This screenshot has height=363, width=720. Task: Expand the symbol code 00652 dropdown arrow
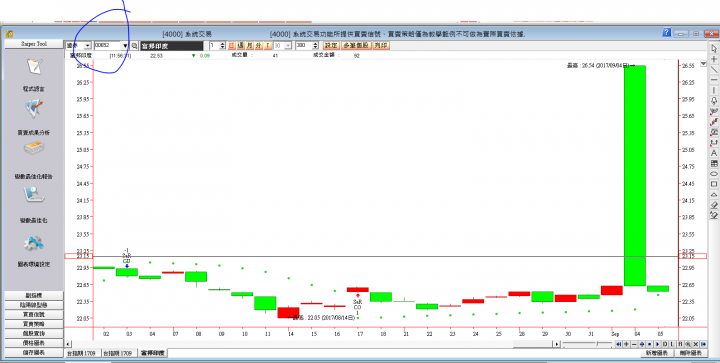[x=125, y=45]
